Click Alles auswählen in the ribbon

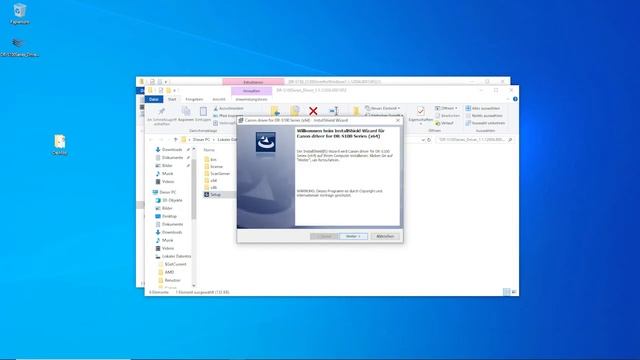[x=482, y=108]
